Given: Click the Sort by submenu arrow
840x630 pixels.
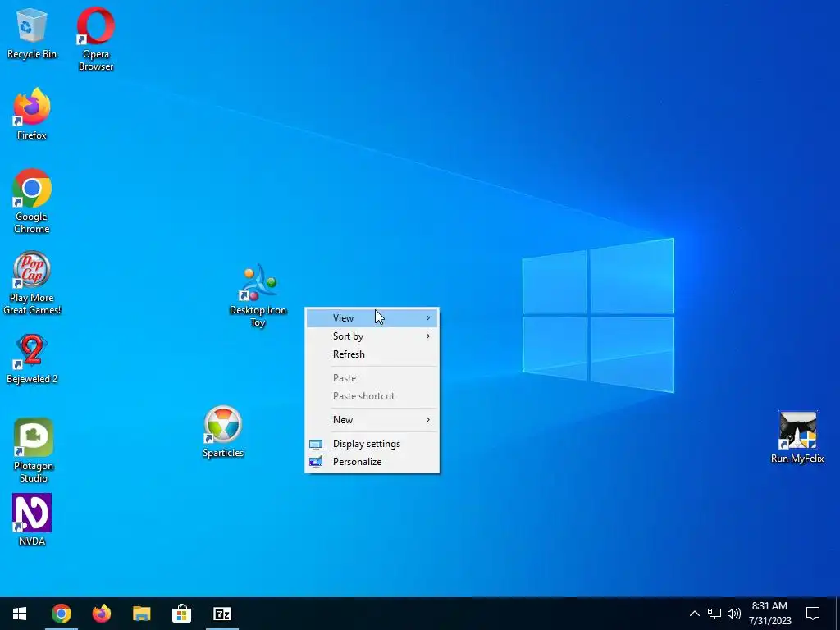Looking at the screenshot, I should point(427,336).
